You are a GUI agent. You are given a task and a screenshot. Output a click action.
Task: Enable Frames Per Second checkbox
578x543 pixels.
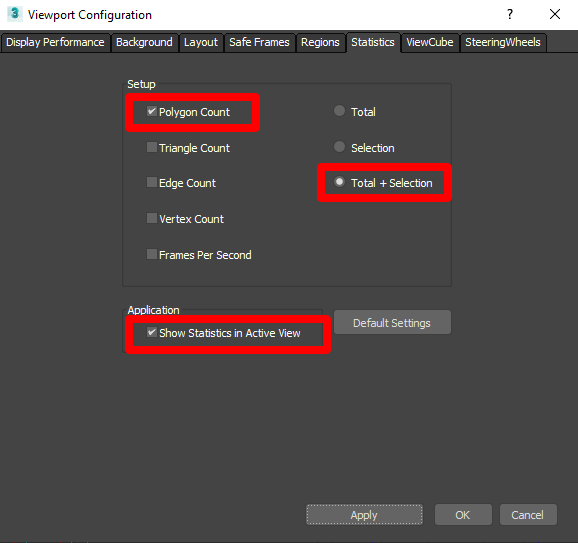tap(152, 254)
